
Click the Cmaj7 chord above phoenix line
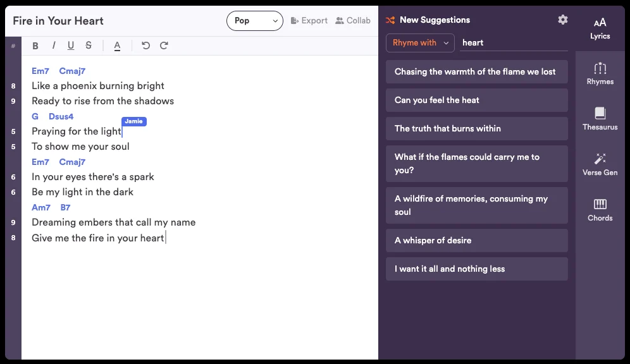point(72,71)
